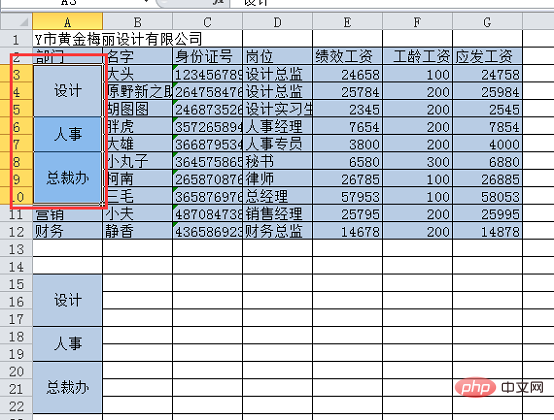The width and height of the screenshot is (554, 420).
Task: Click position cell 销售经理
Action: pyautogui.click(x=277, y=214)
